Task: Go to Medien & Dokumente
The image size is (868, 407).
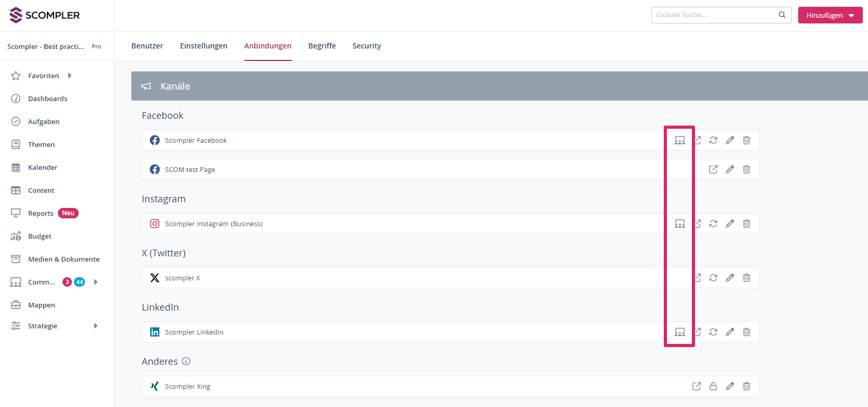Action: coord(64,259)
